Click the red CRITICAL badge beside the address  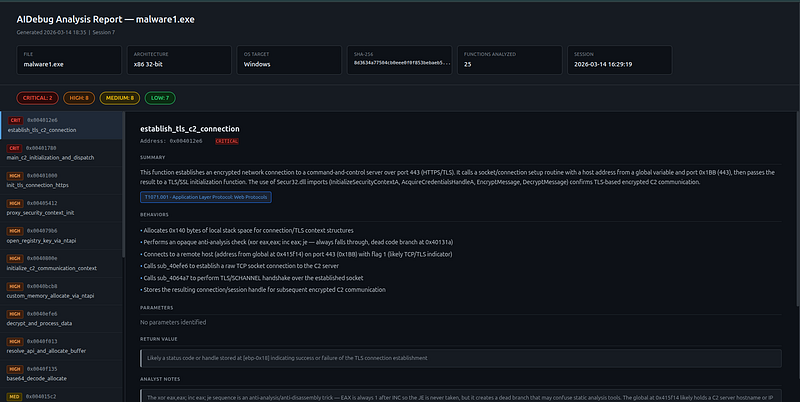point(227,141)
